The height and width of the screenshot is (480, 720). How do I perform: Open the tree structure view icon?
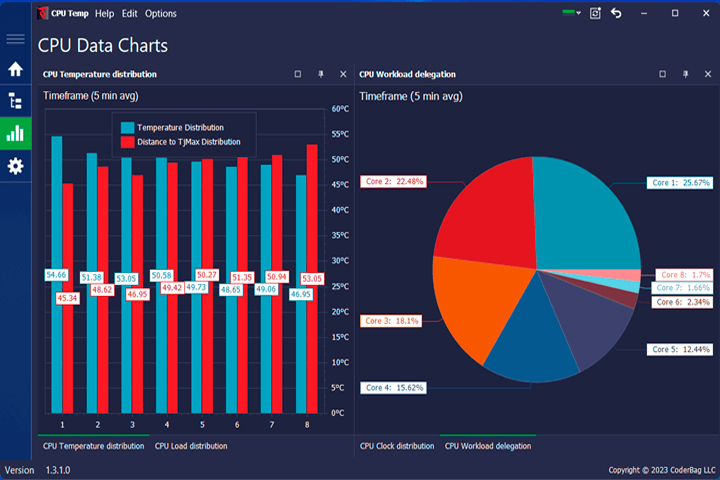[15, 101]
